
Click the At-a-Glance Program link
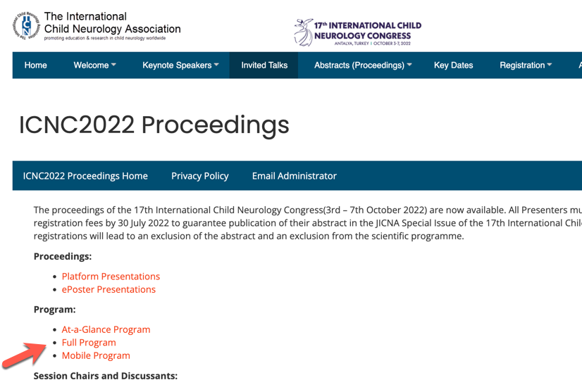pos(106,329)
